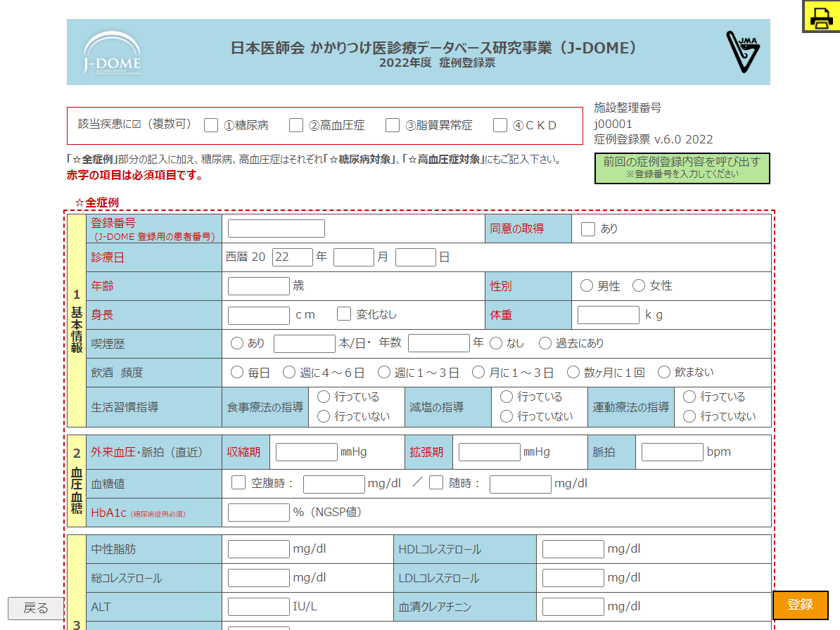
Task: Click the 収縮期 mmHg input field
Action: point(307,452)
